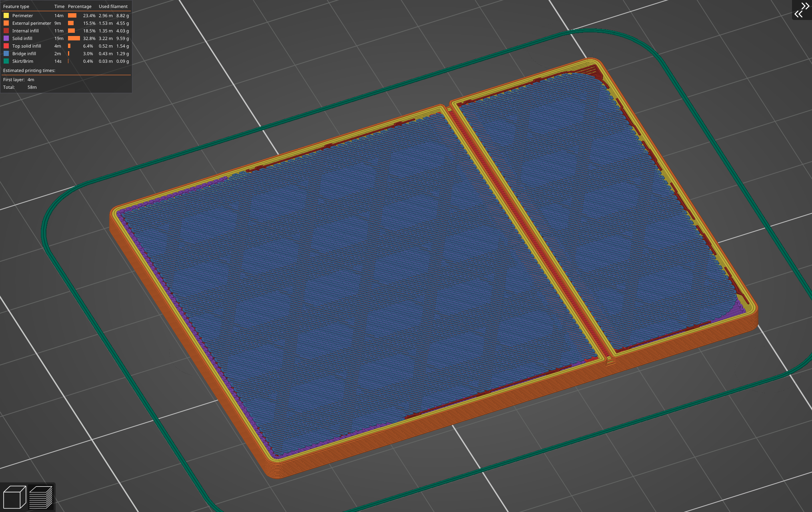Click the purple Solid infill color swatch

coord(6,38)
